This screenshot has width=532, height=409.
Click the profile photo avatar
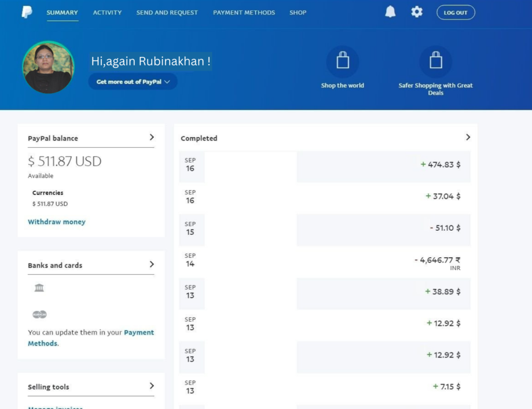point(48,67)
